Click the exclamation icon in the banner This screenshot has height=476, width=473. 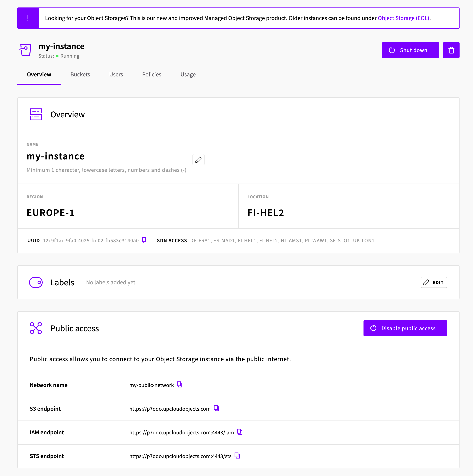coord(28,18)
